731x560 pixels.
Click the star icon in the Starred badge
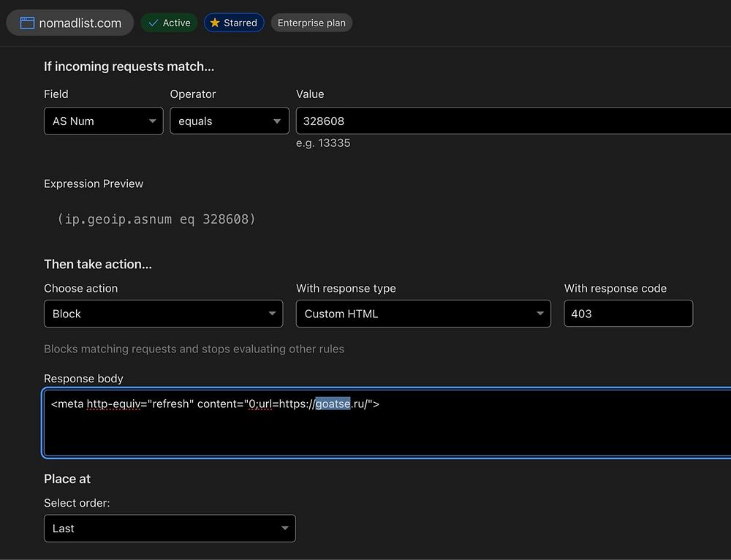[214, 23]
